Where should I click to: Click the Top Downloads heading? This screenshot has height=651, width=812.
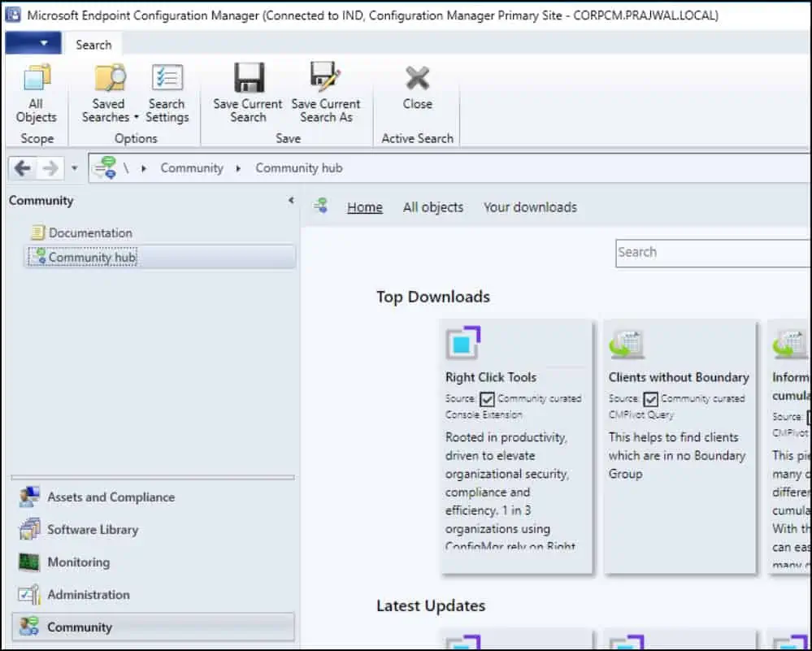coord(433,297)
